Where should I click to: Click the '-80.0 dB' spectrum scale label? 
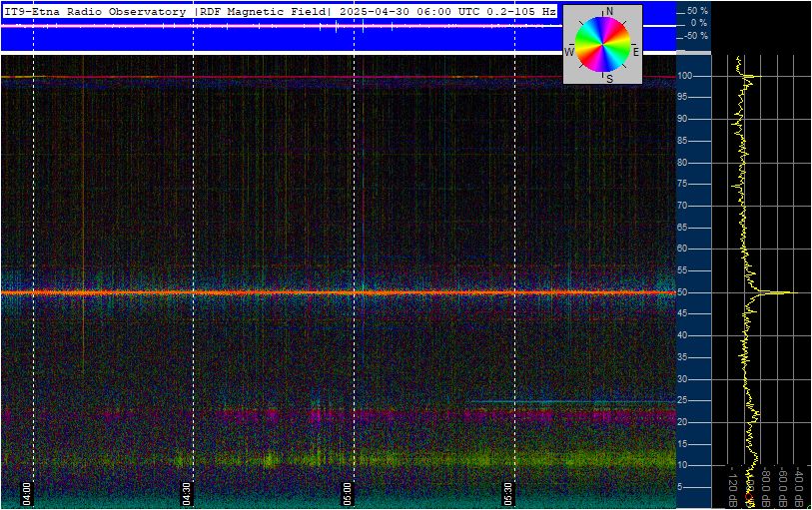[x=766, y=487]
